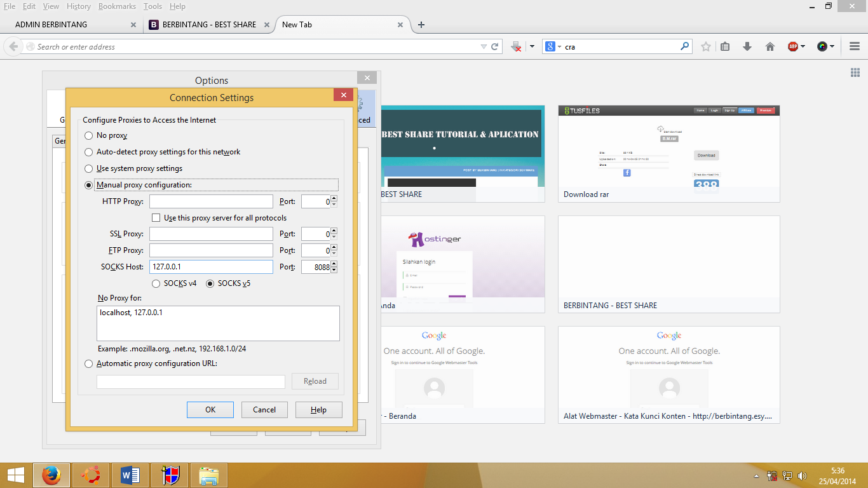Go to the Home icon

770,46
